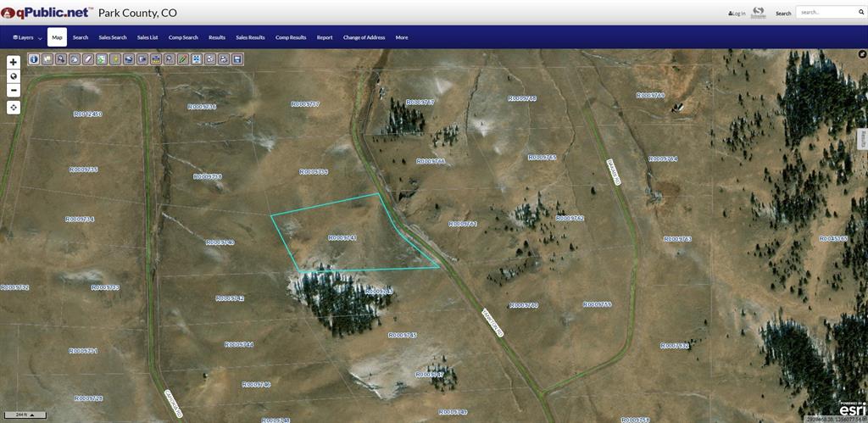868x423 pixels.
Task: Click the zoom out minus button
Action: tap(14, 90)
